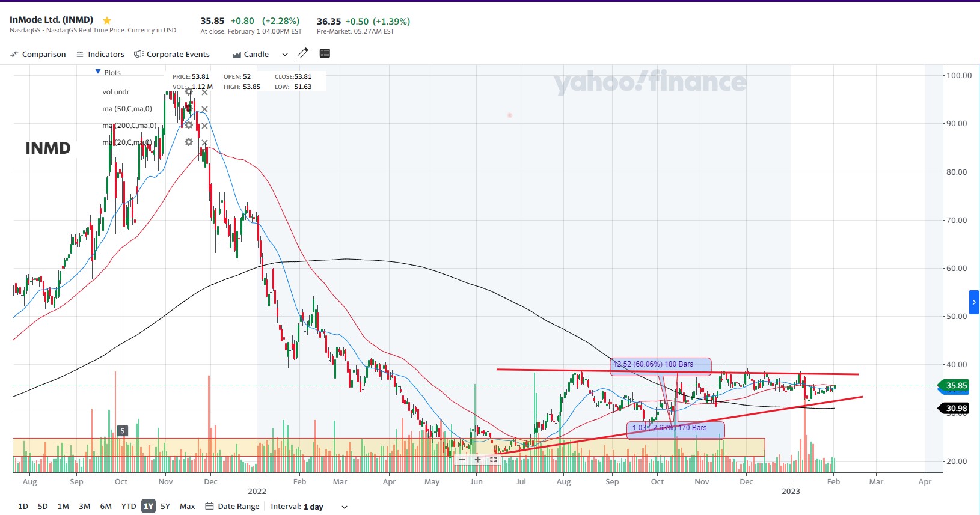Open the data table view icon
This screenshot has height=515, width=980.
(325, 53)
